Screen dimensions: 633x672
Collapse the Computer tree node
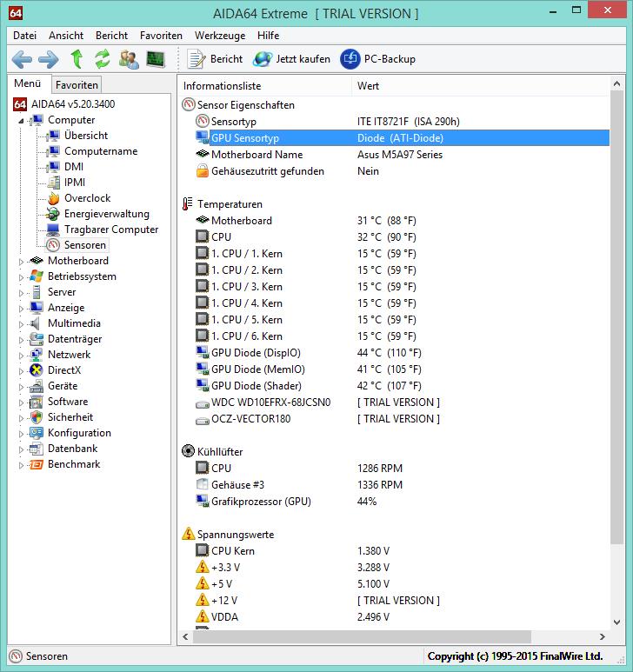[x=21, y=121]
